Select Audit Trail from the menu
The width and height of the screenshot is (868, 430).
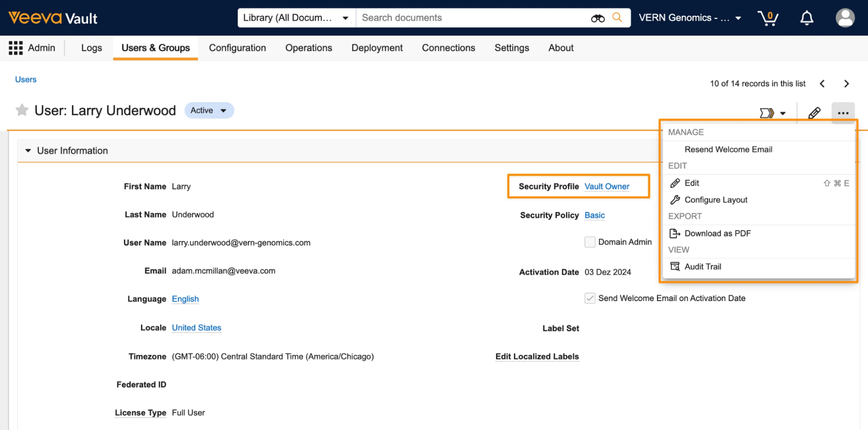(x=703, y=267)
